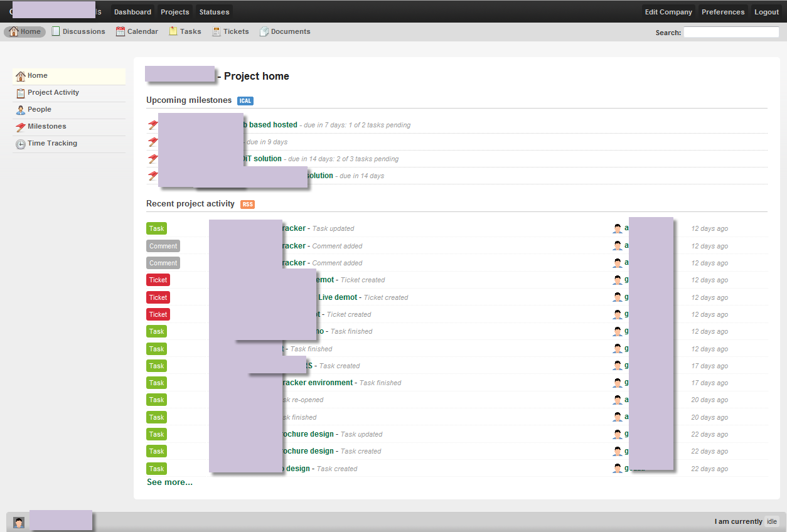Viewport: 787px width, 532px height.
Task: Click user avatar on 'Task re-opened' row
Action: tap(618, 400)
